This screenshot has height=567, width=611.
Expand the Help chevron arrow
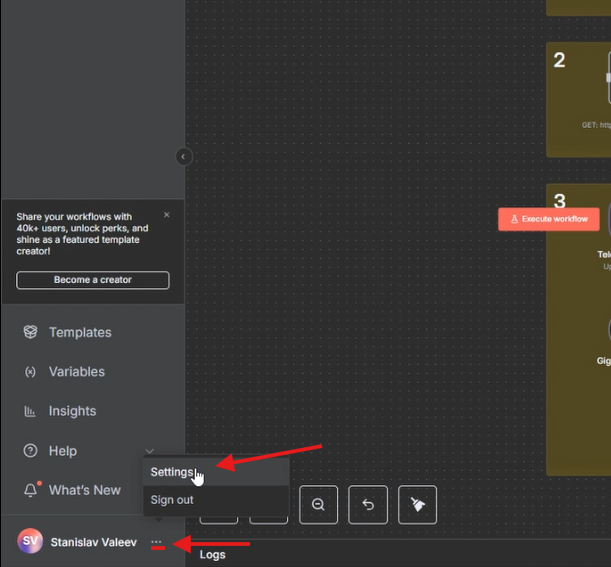pyautogui.click(x=150, y=451)
